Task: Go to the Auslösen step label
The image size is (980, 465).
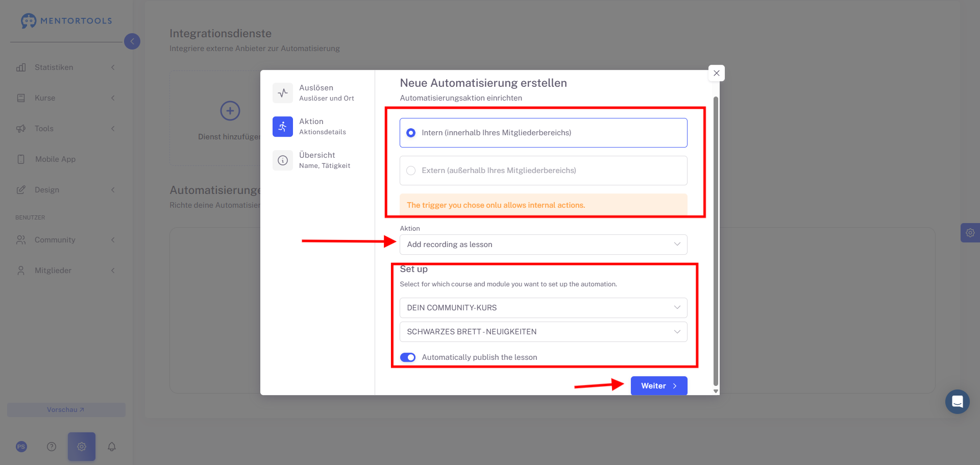Action: tap(316, 88)
